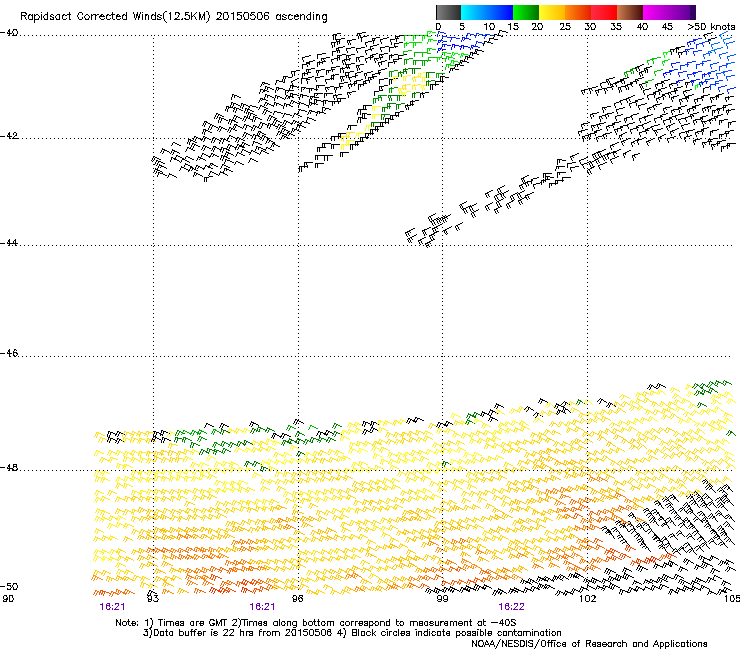This screenshot has width=740, height=650.
Task: Click the yellow 20-25 knots legend swatch
Action: [552, 12]
